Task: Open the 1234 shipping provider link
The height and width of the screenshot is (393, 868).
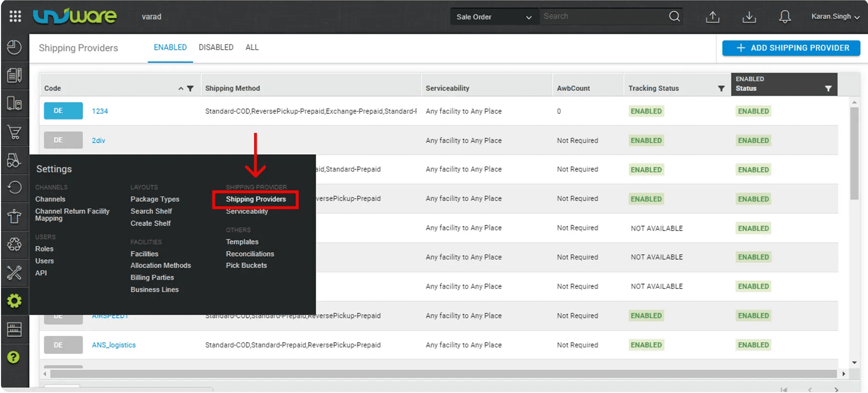Action: point(100,111)
